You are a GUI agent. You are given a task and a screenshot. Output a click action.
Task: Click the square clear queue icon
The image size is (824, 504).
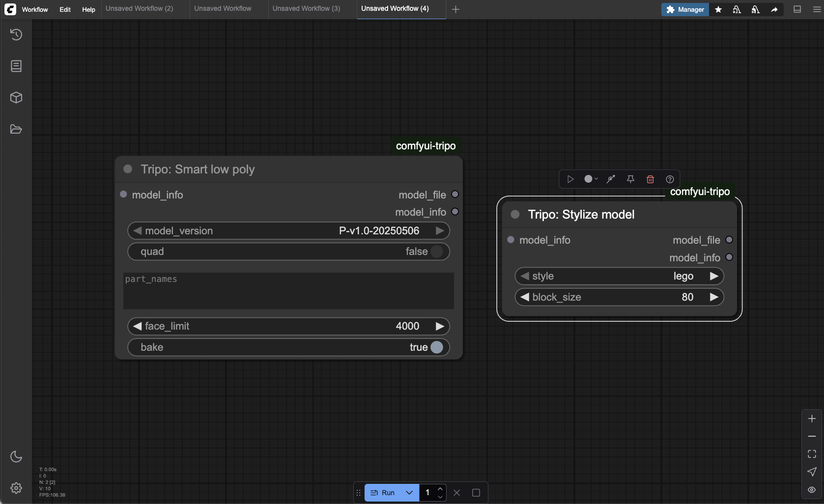click(x=476, y=493)
